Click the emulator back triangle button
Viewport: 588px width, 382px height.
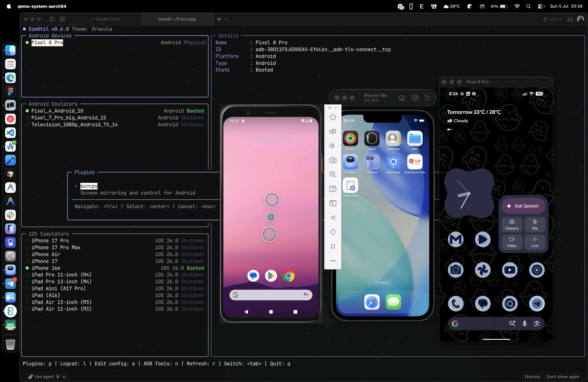click(333, 218)
